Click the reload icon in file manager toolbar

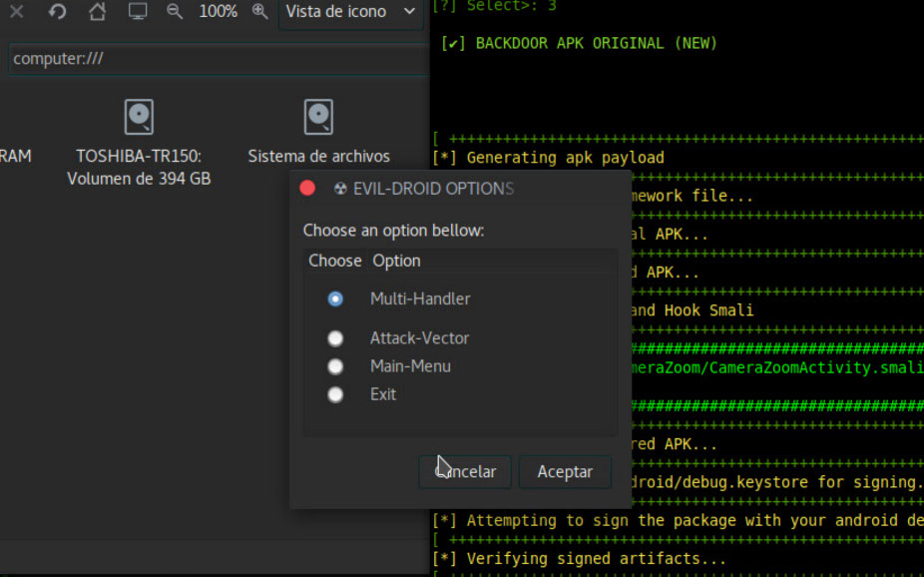click(57, 12)
